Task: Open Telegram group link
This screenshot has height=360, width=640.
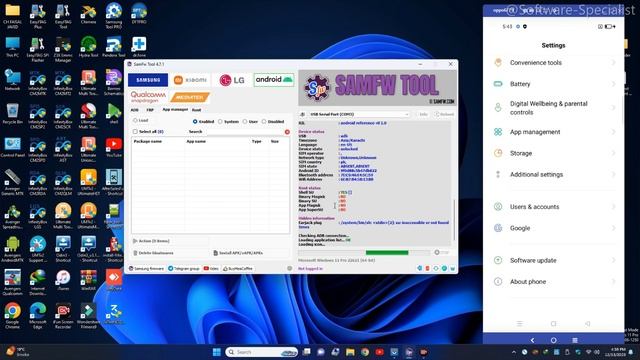Action: click(184, 269)
